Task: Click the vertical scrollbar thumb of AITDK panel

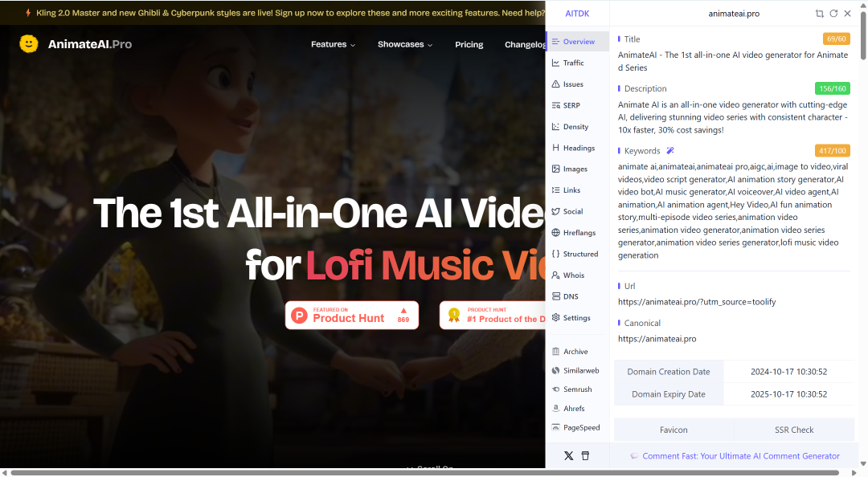Action: [863, 36]
